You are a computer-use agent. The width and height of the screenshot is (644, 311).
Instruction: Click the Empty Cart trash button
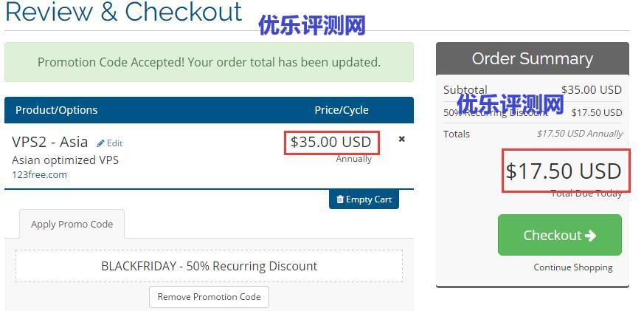364,199
